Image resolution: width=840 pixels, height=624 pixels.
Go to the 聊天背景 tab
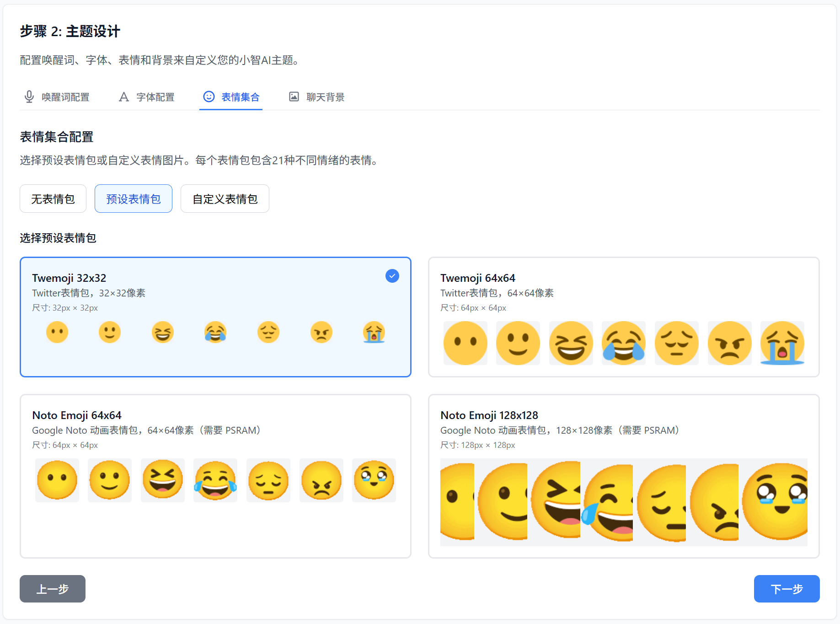tap(316, 97)
